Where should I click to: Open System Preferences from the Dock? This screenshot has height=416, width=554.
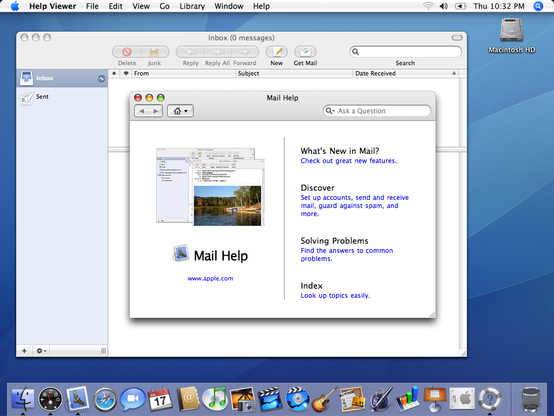click(462, 399)
